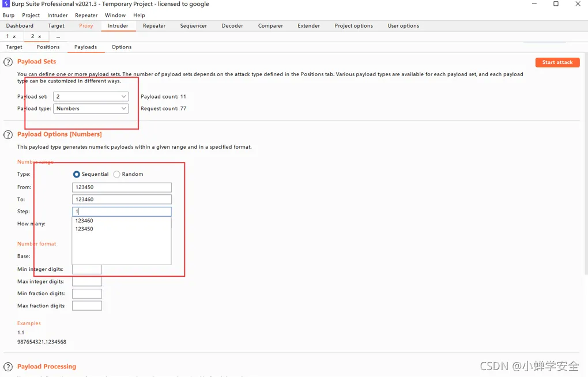The height and width of the screenshot is (377, 588).
Task: Open the Repeater menu
Action: [x=86, y=16]
